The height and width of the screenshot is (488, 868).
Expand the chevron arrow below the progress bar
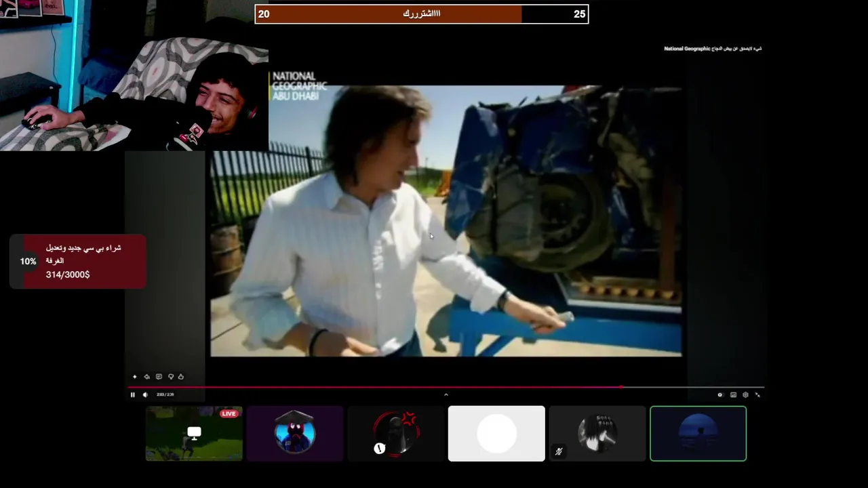[x=446, y=394]
